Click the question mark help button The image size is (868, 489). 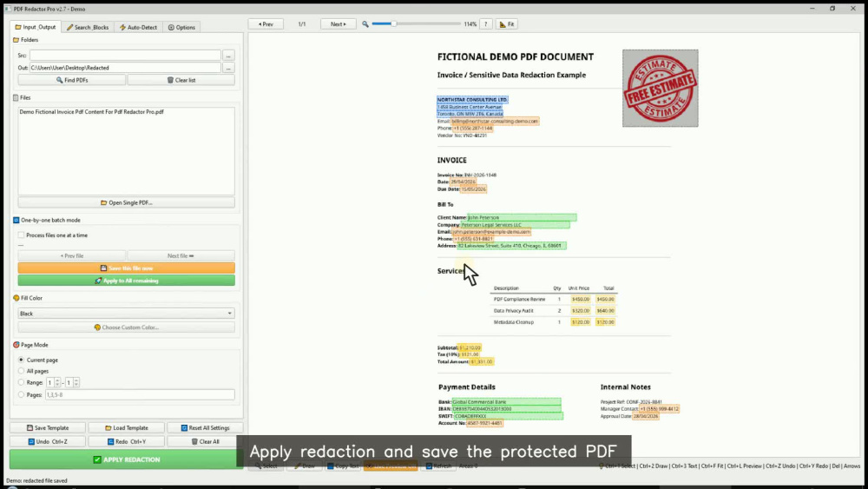click(x=485, y=24)
